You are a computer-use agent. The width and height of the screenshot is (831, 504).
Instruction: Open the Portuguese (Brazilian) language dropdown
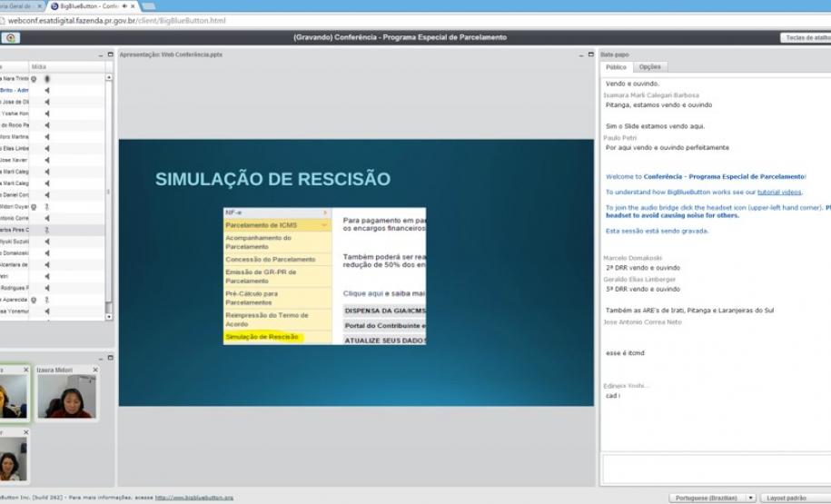tap(712, 498)
